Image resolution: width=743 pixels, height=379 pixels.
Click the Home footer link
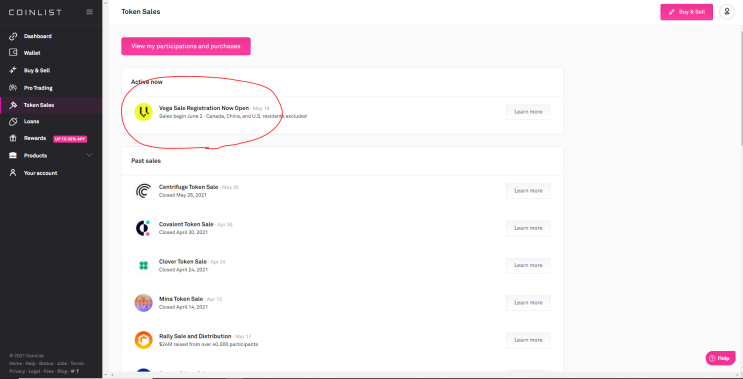click(15, 363)
